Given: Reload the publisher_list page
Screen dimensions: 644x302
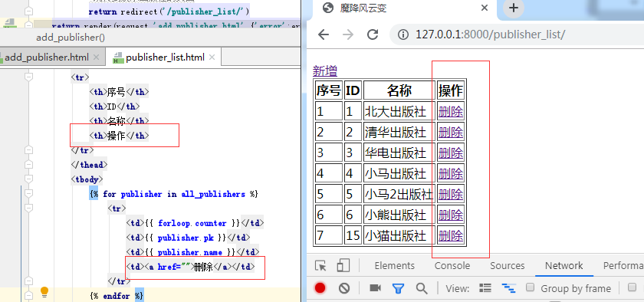Looking at the screenshot, I should point(373,34).
